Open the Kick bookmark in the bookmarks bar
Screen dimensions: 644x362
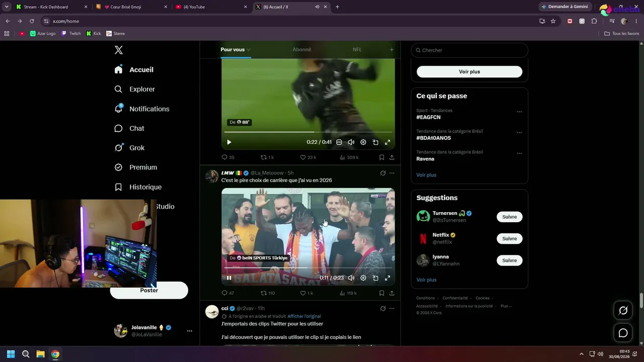[94, 34]
